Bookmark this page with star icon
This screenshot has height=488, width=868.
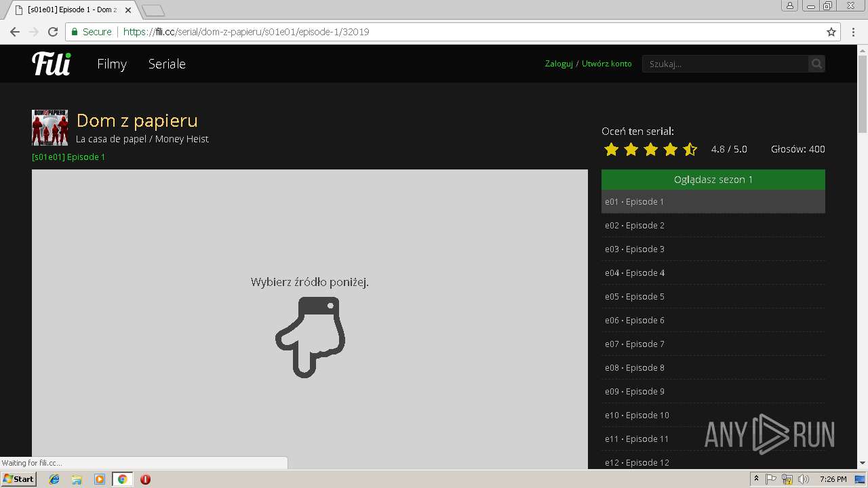point(831,32)
